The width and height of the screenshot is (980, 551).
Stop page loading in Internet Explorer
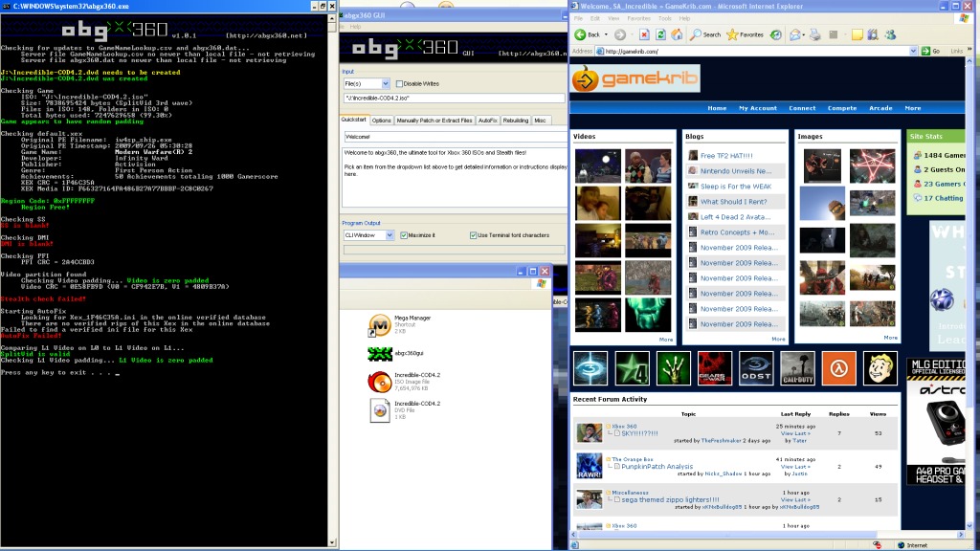point(644,35)
